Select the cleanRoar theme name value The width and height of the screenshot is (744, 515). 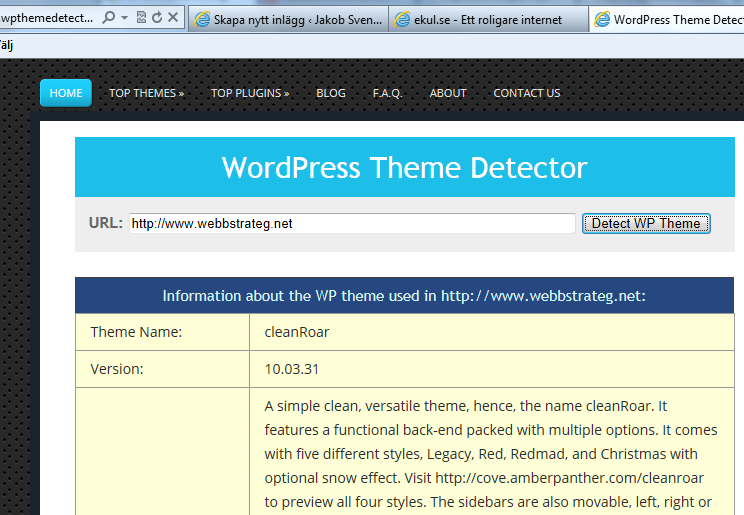(x=297, y=332)
